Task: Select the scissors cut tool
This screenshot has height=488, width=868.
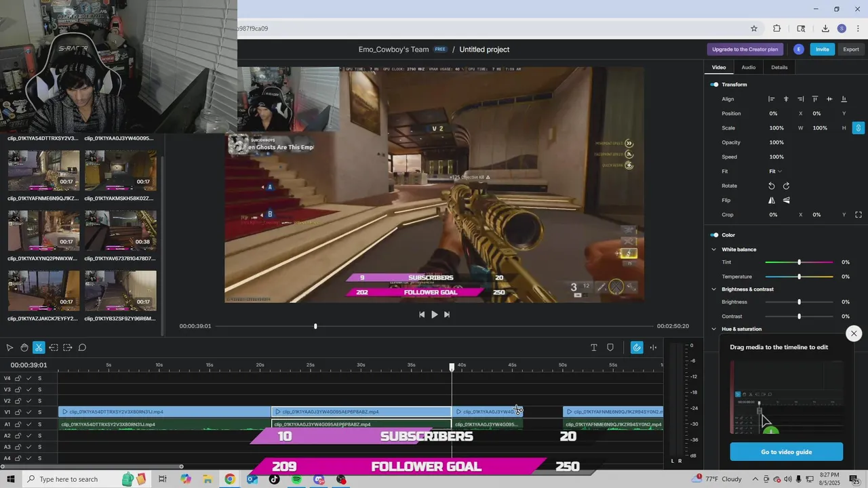Action: pos(39,348)
